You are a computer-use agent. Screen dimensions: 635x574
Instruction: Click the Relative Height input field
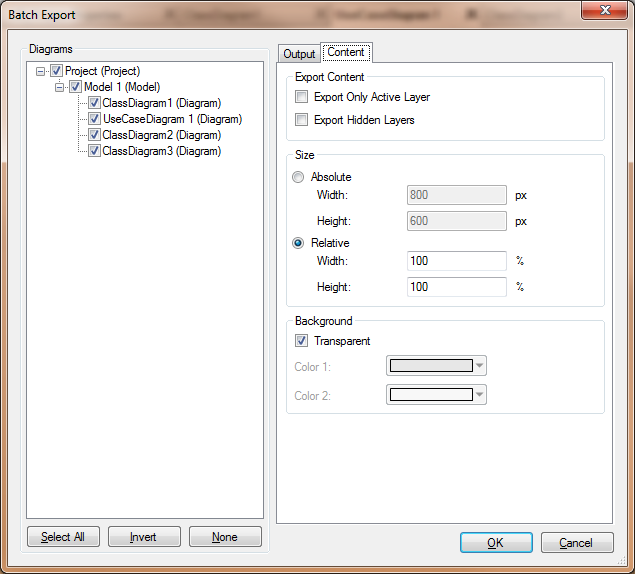(x=457, y=287)
